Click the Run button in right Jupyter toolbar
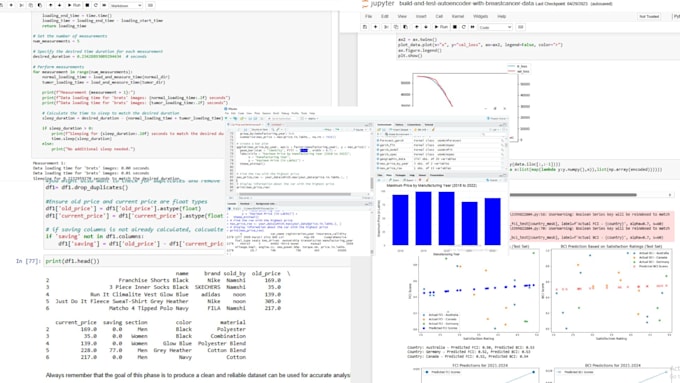Screen dimensions: 680x383 [441, 27]
